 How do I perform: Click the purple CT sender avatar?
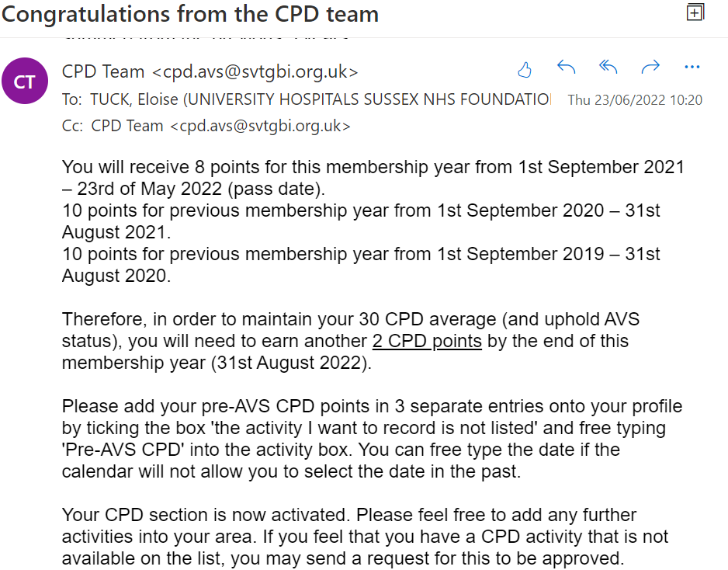tap(24, 82)
